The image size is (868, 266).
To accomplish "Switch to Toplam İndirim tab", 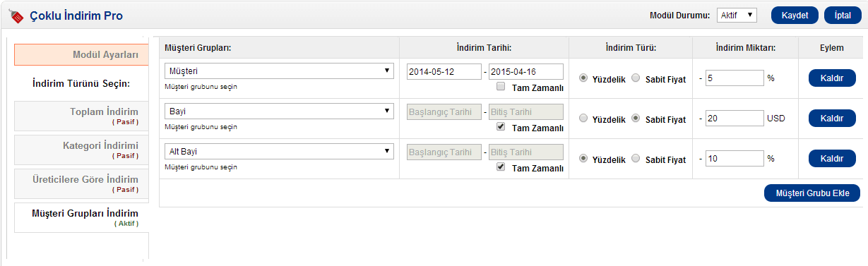I will (81, 116).
